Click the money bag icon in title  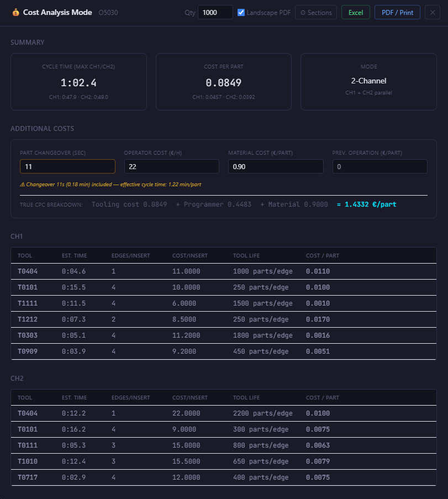point(15,12)
